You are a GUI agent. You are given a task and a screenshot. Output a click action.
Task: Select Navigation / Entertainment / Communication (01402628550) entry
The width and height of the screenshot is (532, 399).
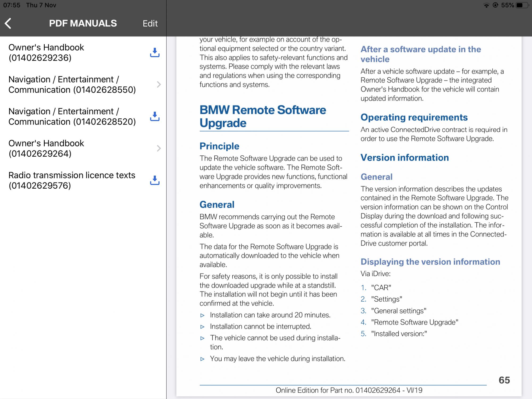point(83,85)
